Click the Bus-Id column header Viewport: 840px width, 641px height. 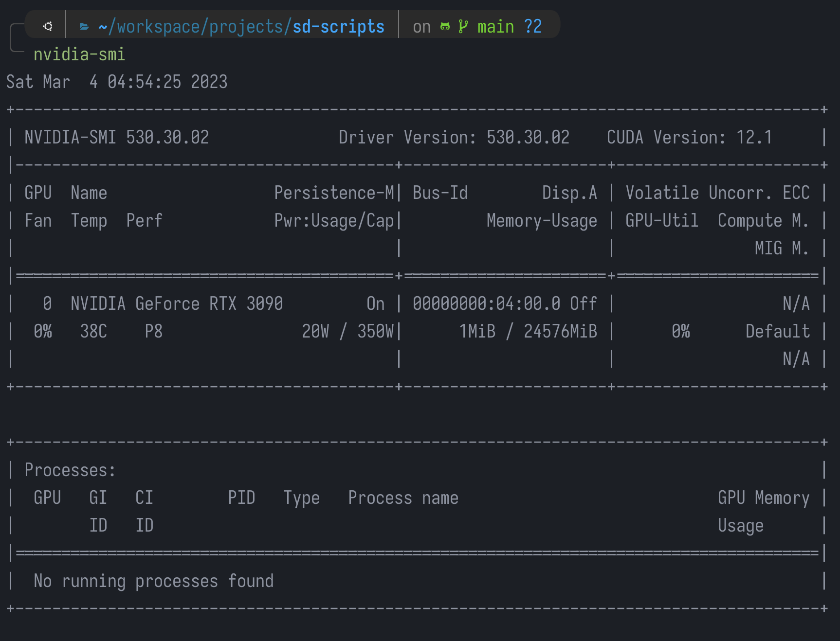[x=440, y=193]
